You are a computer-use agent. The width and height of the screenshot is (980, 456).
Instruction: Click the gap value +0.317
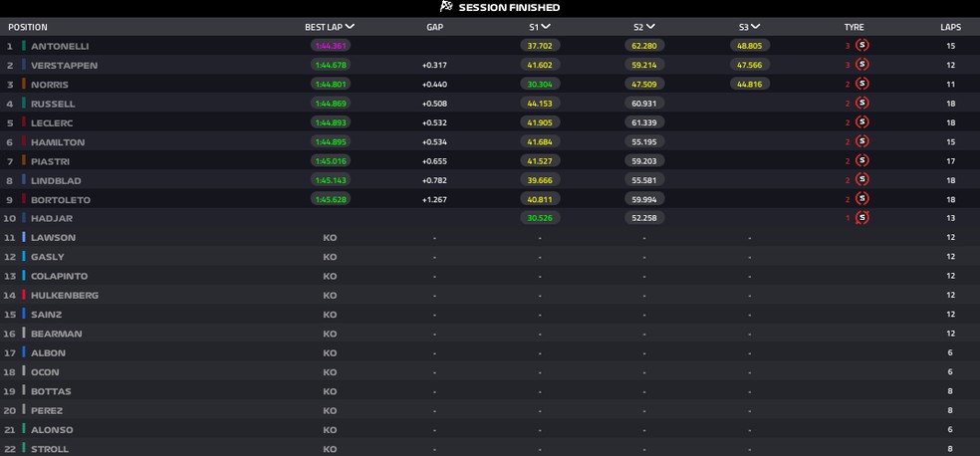[434, 65]
